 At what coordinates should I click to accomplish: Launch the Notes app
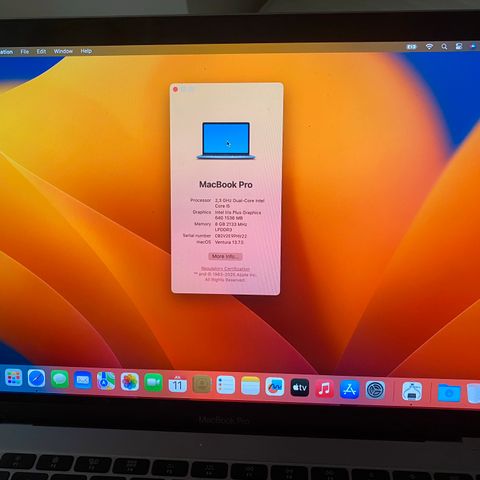pyautogui.click(x=250, y=386)
